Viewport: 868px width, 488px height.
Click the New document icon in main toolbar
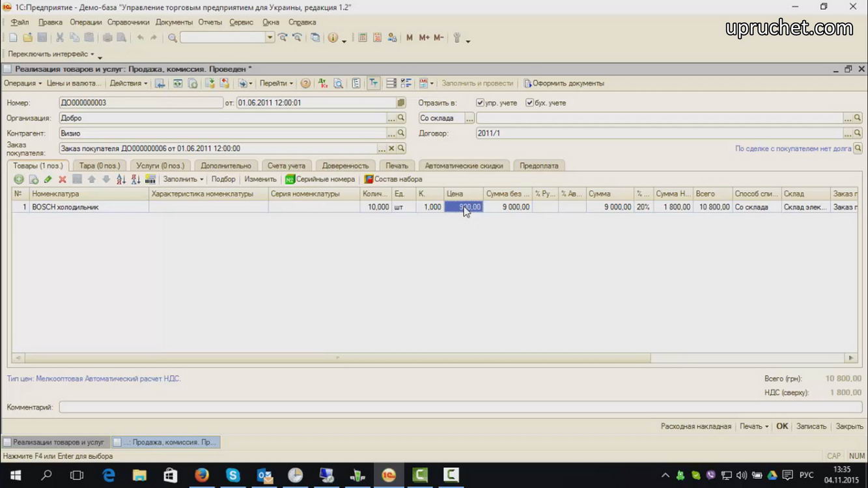click(13, 38)
